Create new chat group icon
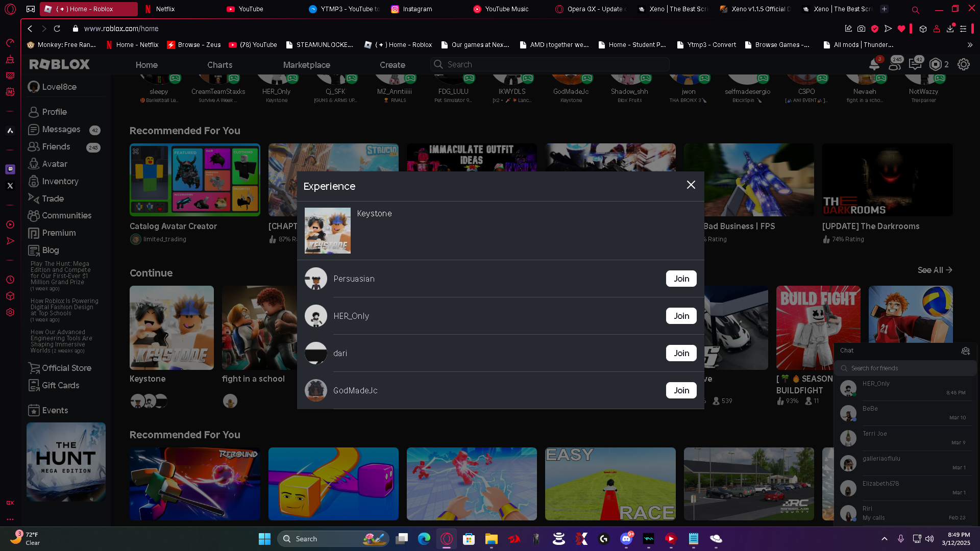The width and height of the screenshot is (980, 551). coord(965,350)
